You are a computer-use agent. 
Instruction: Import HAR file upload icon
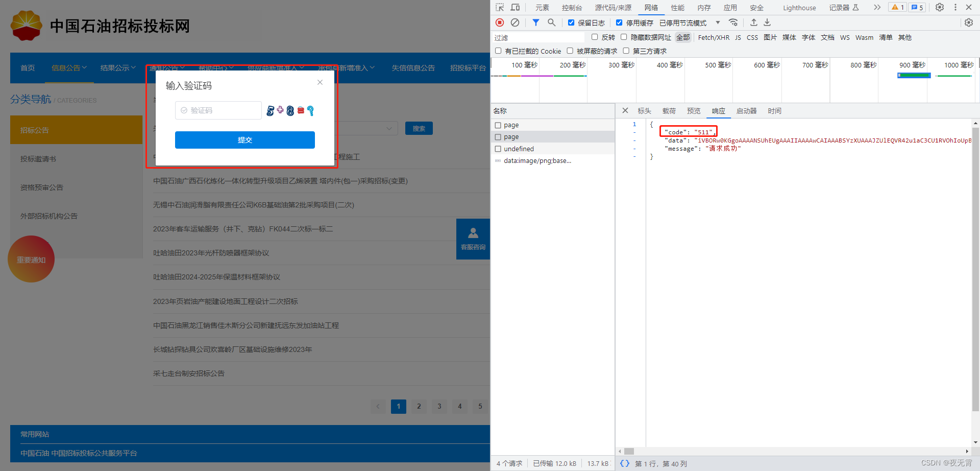(753, 22)
